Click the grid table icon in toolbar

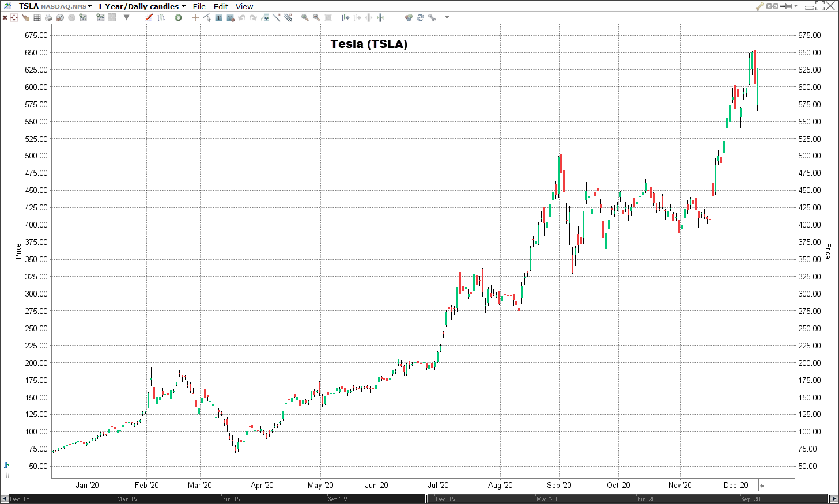pos(37,18)
